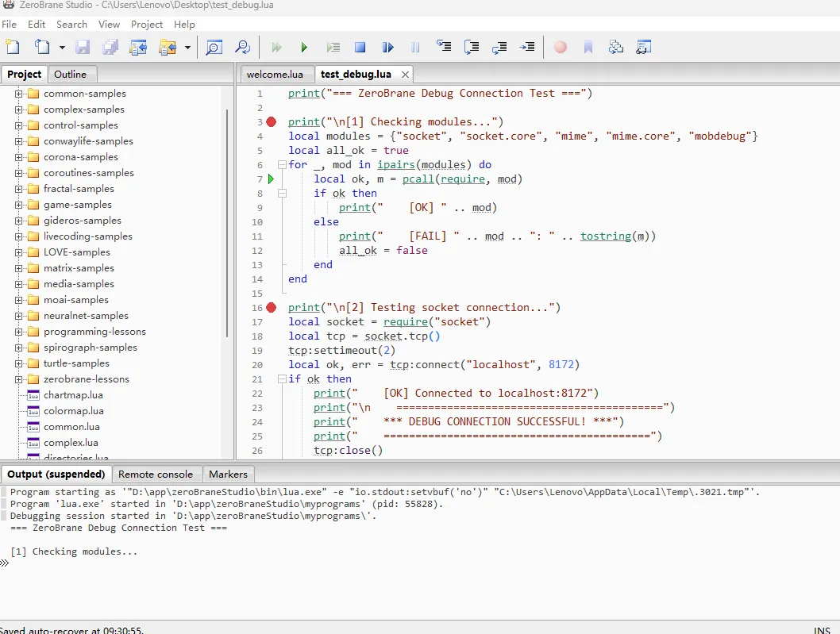Remove the breakpoint marker on line 3
Image resolution: width=840 pixels, height=634 pixels.
click(272, 122)
